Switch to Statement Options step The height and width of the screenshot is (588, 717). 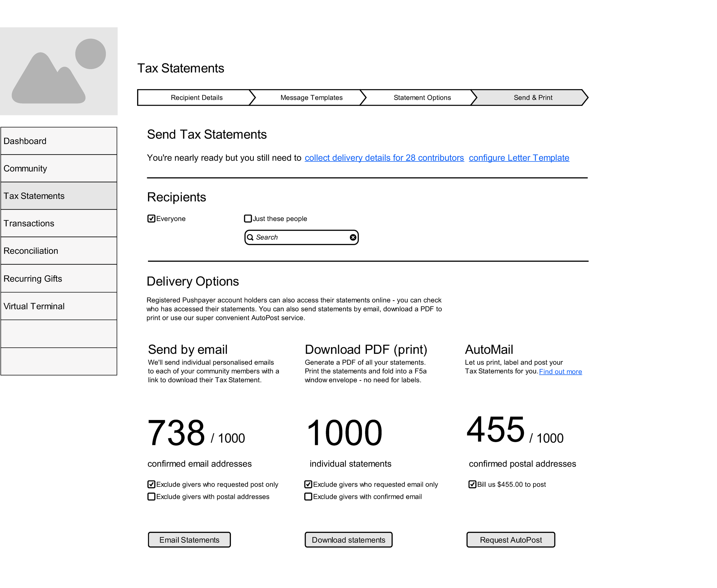click(x=422, y=97)
